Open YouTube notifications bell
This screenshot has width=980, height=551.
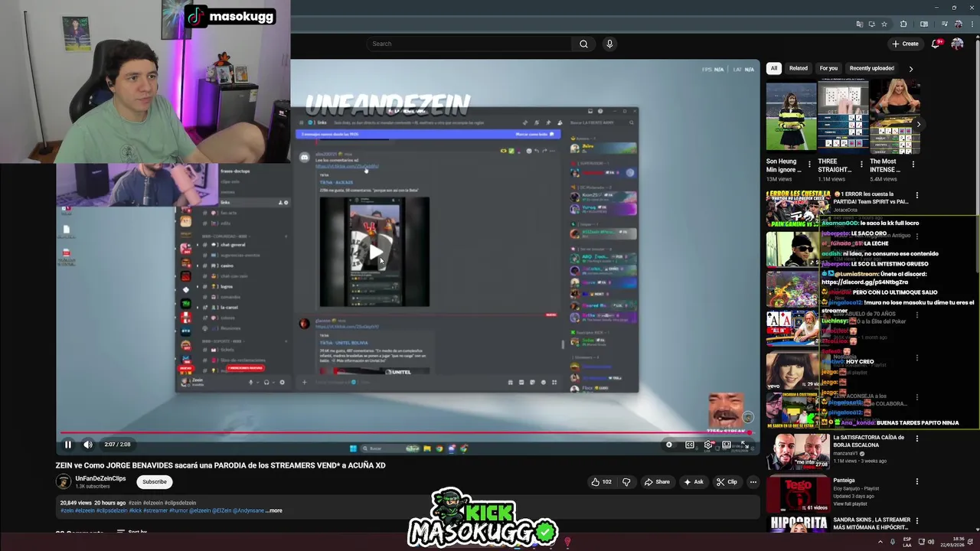(936, 44)
